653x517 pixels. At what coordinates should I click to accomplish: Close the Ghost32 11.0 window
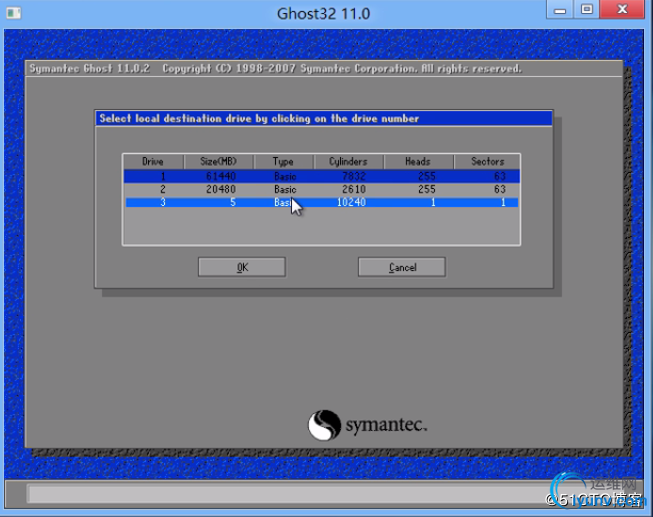(622, 10)
